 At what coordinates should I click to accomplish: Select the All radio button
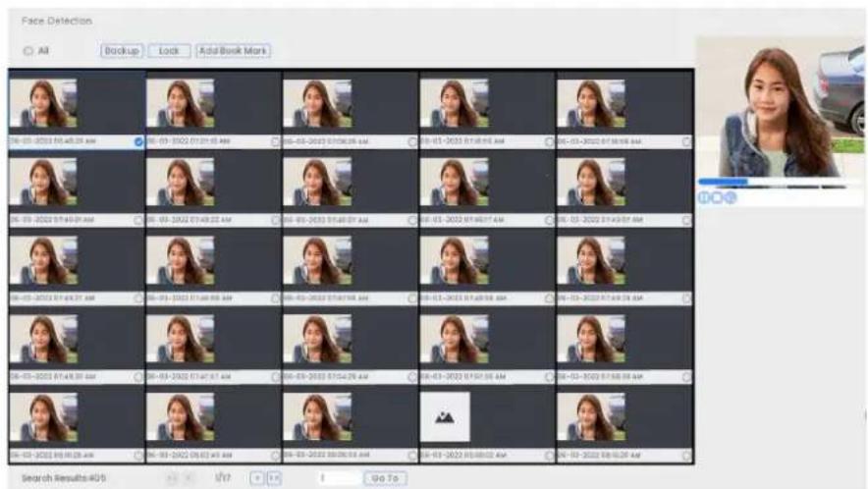(x=27, y=51)
